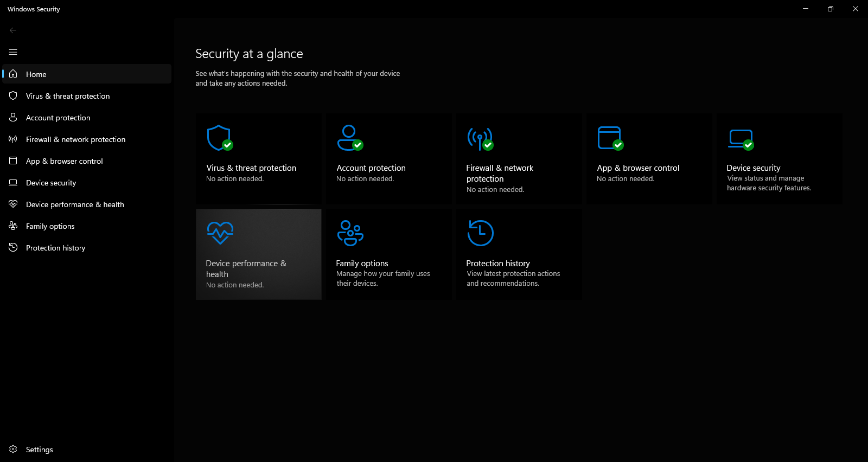The width and height of the screenshot is (868, 462).
Task: Click the Settings gear icon
Action: click(x=13, y=449)
